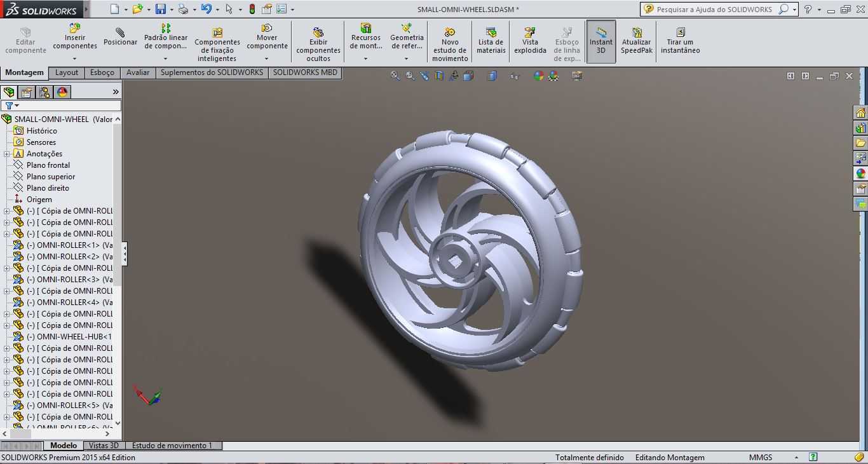Open the Options icon in the quick toolbar

pyautogui.click(x=281, y=10)
